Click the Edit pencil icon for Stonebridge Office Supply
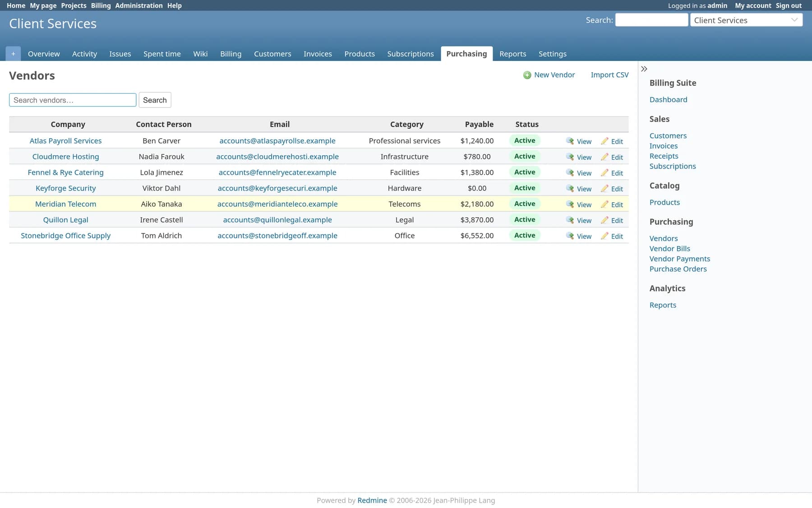Image resolution: width=812 pixels, height=508 pixels. click(604, 236)
